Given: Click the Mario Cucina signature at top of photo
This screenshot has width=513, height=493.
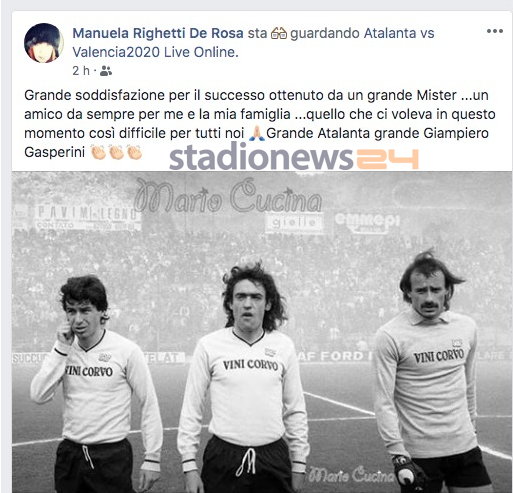Looking at the screenshot, I should (x=229, y=197).
